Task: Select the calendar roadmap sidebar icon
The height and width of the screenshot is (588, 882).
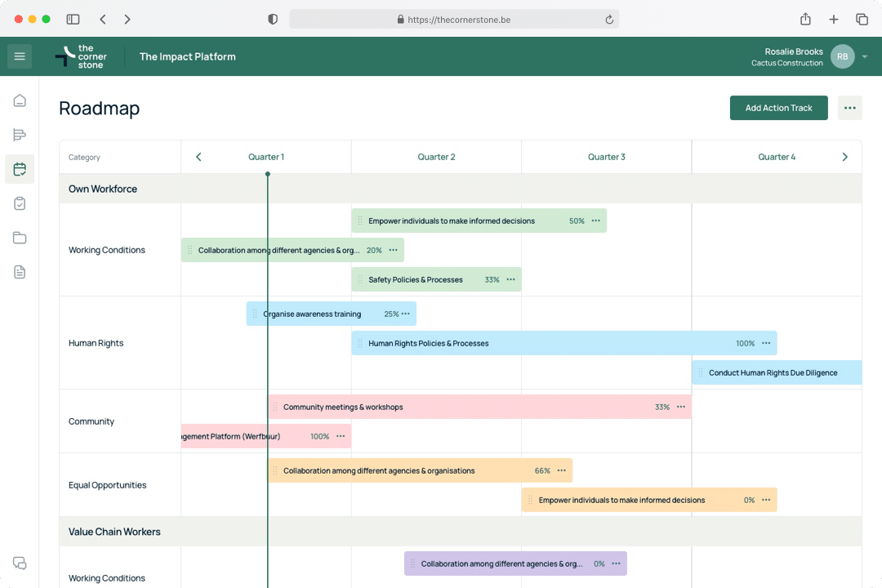Action: coord(20,169)
